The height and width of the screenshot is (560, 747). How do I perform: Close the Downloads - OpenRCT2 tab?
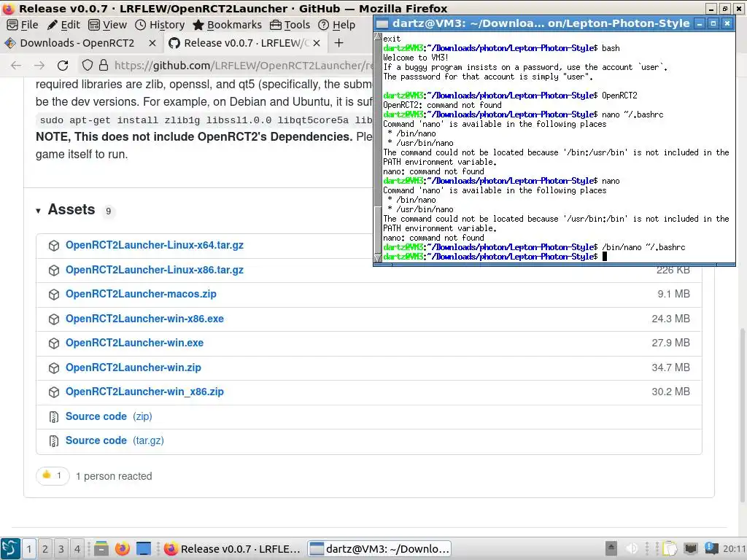pos(152,43)
